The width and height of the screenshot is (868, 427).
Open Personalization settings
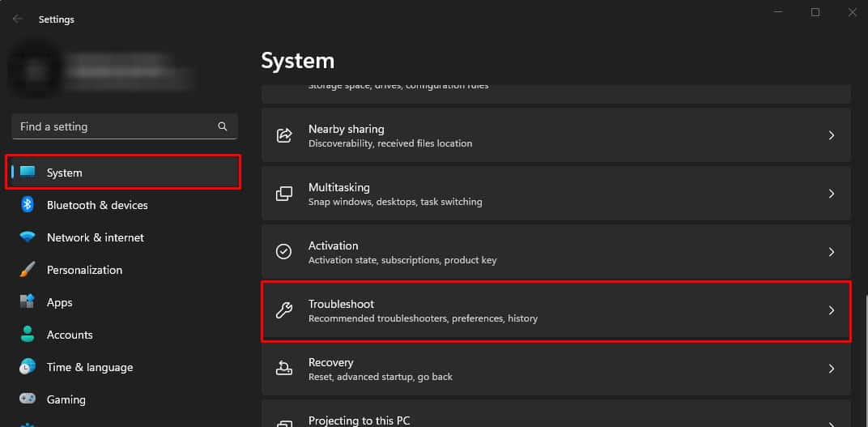pyautogui.click(x=123, y=270)
